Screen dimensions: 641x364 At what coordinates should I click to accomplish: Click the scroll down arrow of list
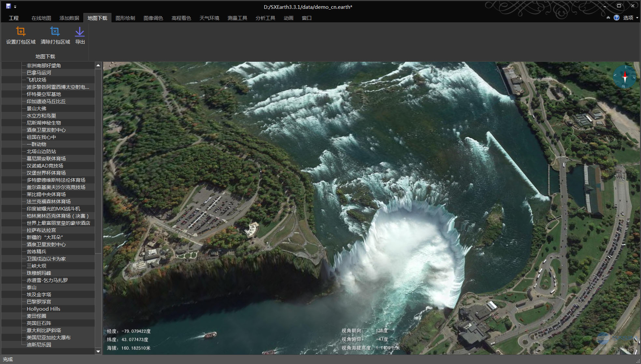98,351
